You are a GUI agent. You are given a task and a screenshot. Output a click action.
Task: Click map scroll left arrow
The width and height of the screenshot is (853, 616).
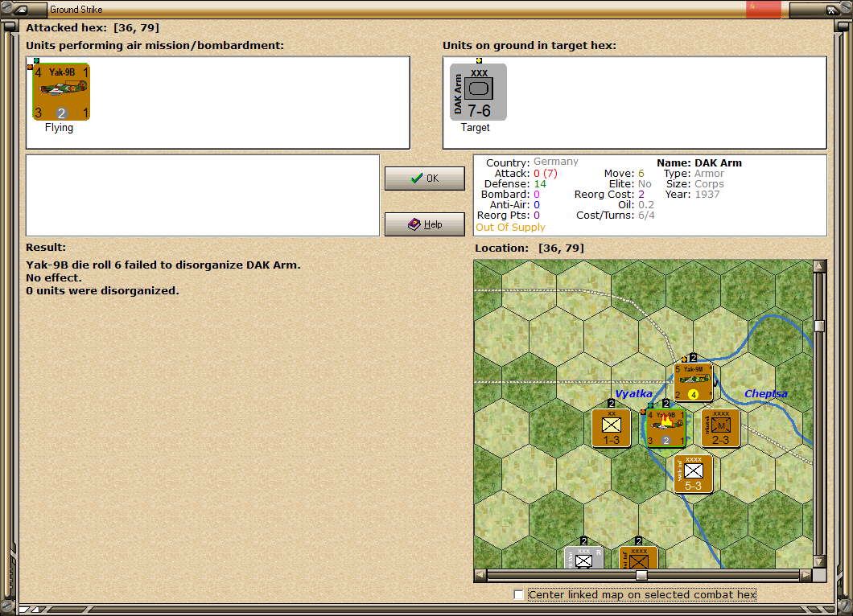coord(480,575)
